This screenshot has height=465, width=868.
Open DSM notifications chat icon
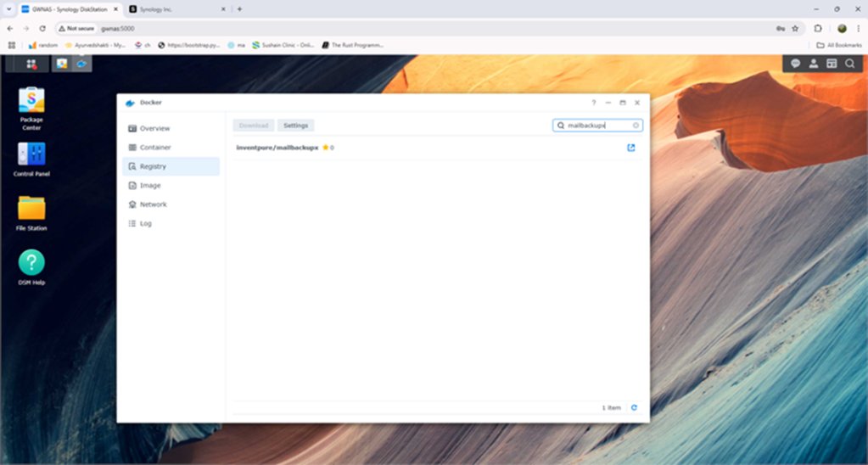coord(796,64)
